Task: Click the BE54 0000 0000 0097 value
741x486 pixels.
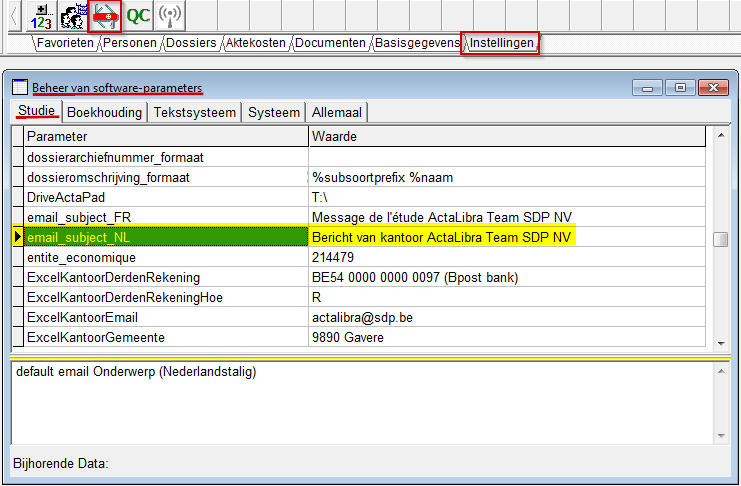Action: [x=507, y=277]
